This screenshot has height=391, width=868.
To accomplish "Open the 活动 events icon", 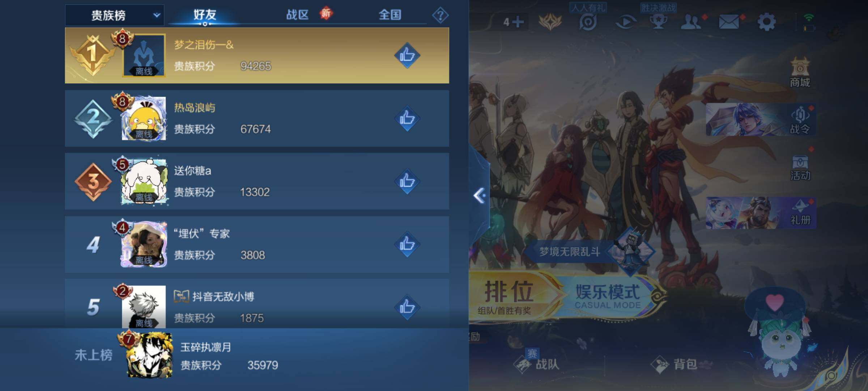I will coord(800,168).
